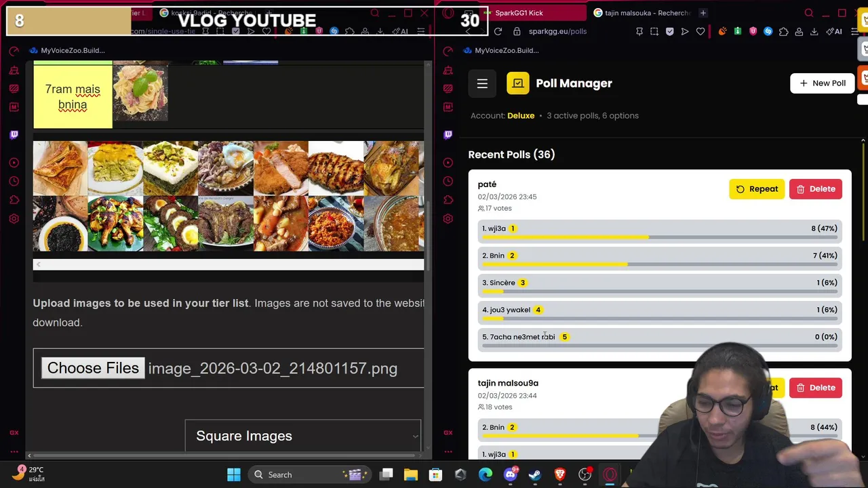Expand the Square Images dropdown
Image resolution: width=868 pixels, height=488 pixels.
(x=303, y=436)
